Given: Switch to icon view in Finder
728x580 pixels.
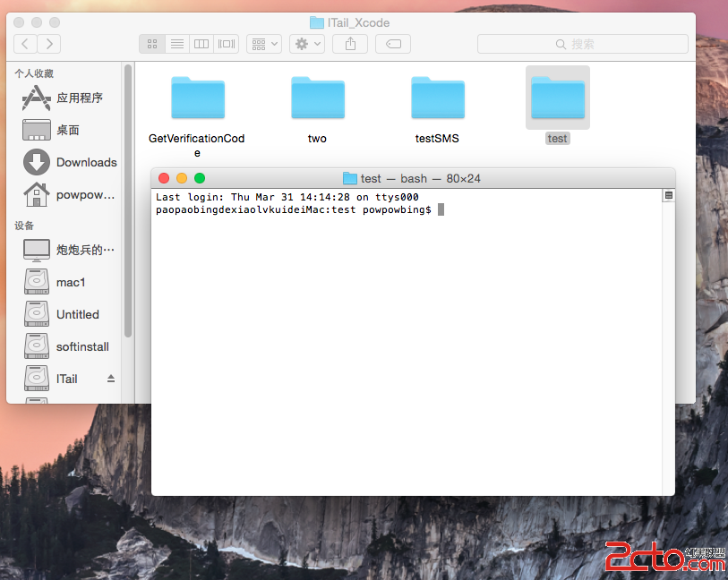Looking at the screenshot, I should tap(151, 43).
